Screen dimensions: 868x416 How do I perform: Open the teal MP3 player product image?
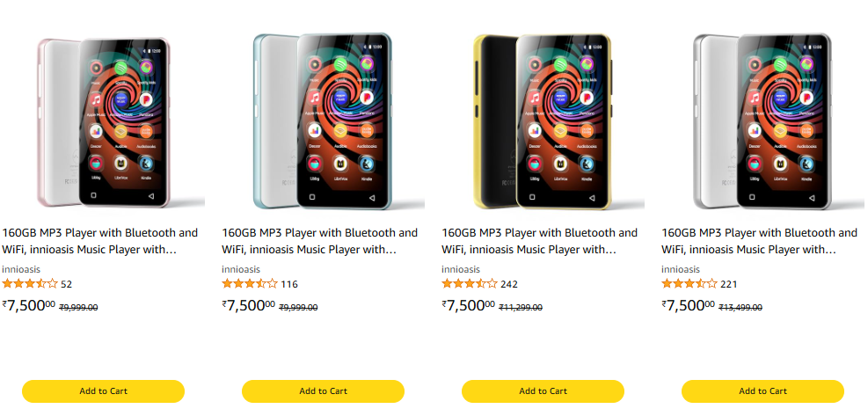[x=323, y=121]
